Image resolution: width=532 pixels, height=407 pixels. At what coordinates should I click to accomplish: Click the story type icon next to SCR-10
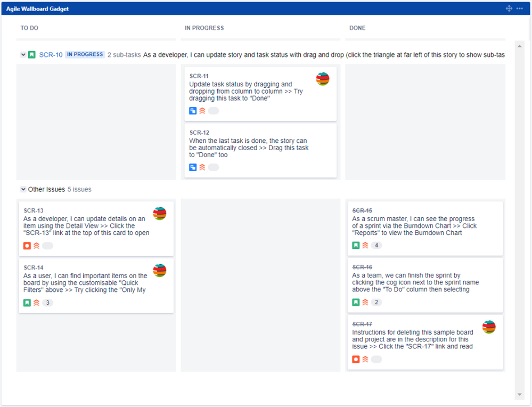tap(32, 54)
